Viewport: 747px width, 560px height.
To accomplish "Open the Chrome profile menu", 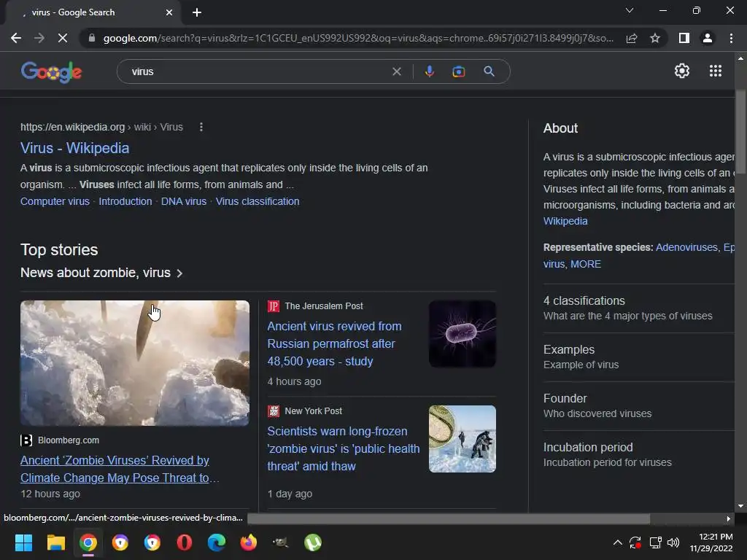I will 708,38.
